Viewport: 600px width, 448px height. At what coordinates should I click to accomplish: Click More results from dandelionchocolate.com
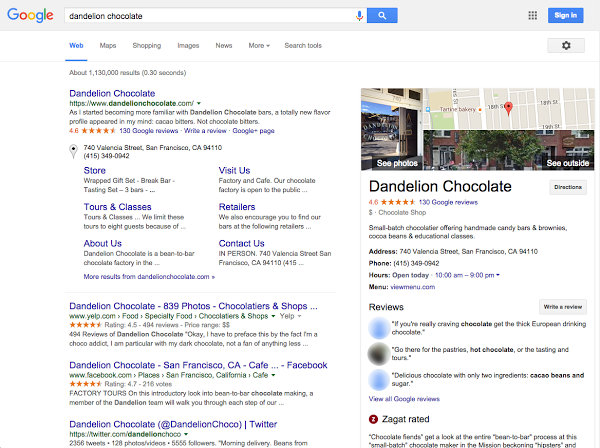149,277
